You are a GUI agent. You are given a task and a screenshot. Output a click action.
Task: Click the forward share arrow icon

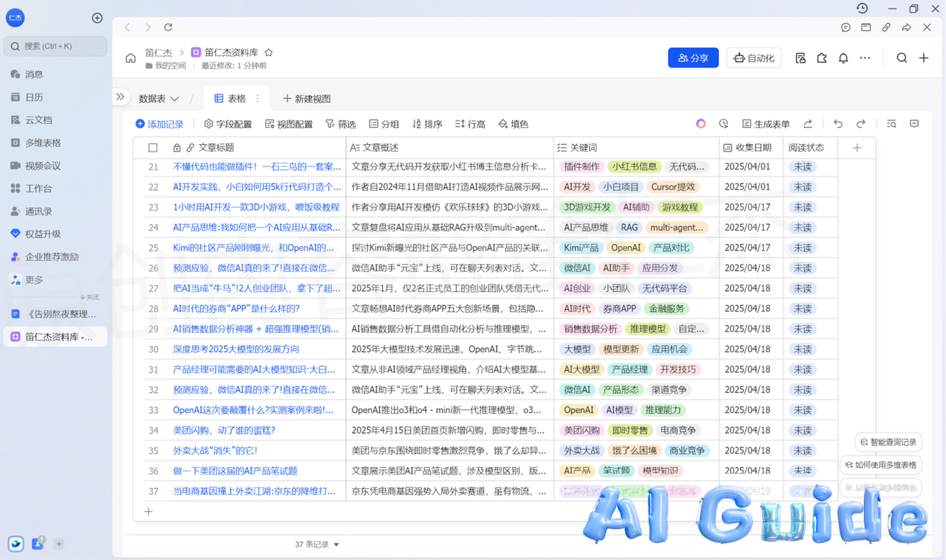tap(906, 27)
